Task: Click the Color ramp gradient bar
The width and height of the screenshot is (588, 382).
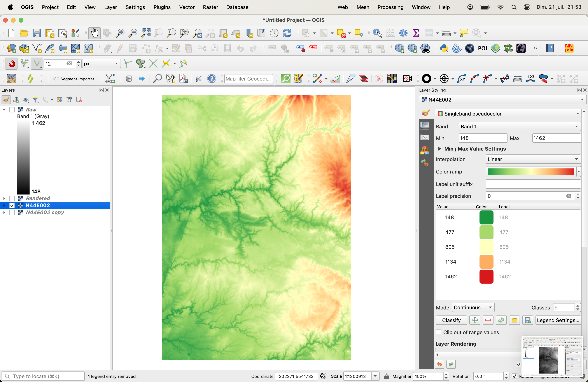Action: point(531,172)
